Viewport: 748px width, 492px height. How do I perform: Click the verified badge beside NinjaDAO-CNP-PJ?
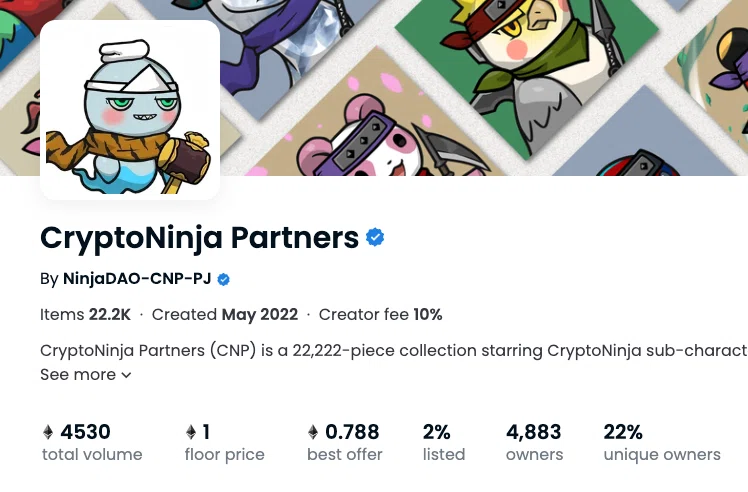click(223, 279)
